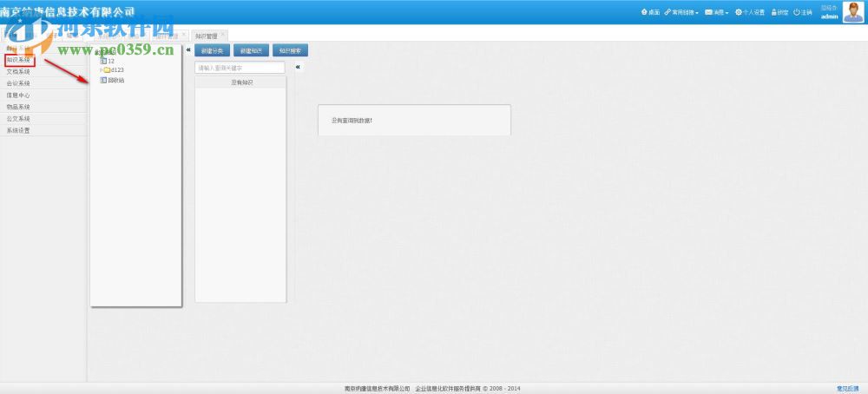The height and width of the screenshot is (394, 868).
Task: Open 桌面 desktop home link
Action: pos(650,12)
